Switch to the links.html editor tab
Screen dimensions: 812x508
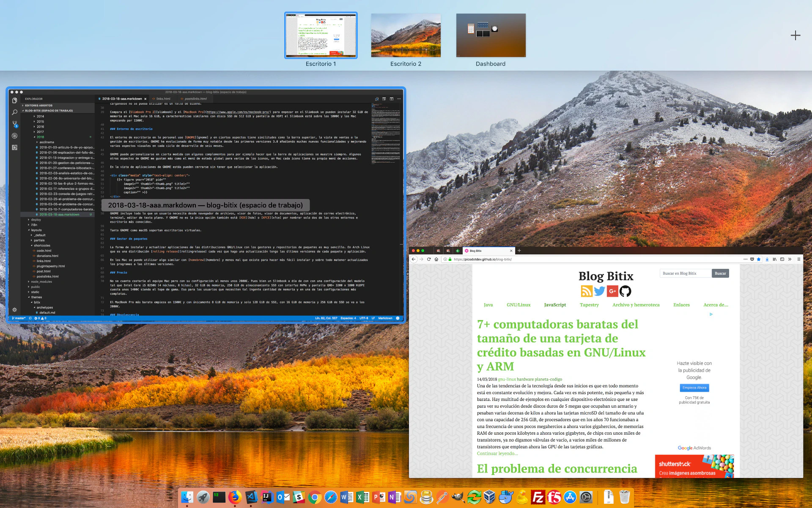click(163, 99)
